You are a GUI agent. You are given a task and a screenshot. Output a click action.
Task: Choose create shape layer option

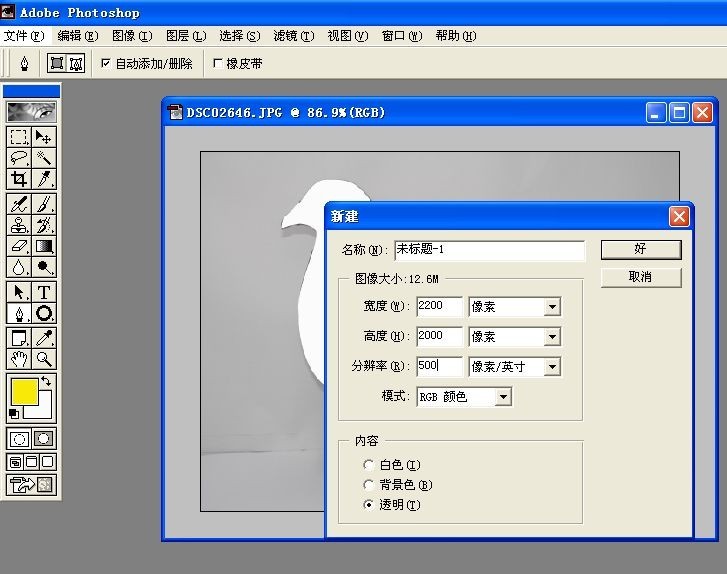pyautogui.click(x=57, y=64)
